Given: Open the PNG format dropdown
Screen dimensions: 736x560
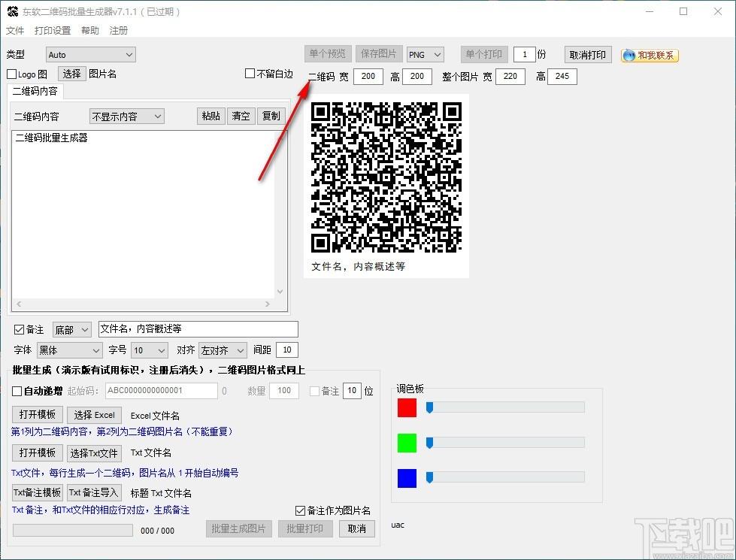Looking at the screenshot, I should click(426, 55).
